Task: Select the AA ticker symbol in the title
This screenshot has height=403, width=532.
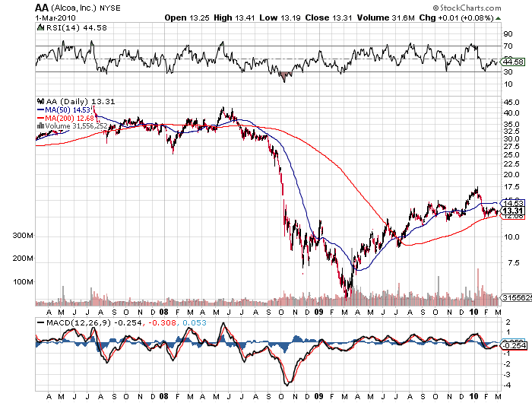Action: (42, 8)
